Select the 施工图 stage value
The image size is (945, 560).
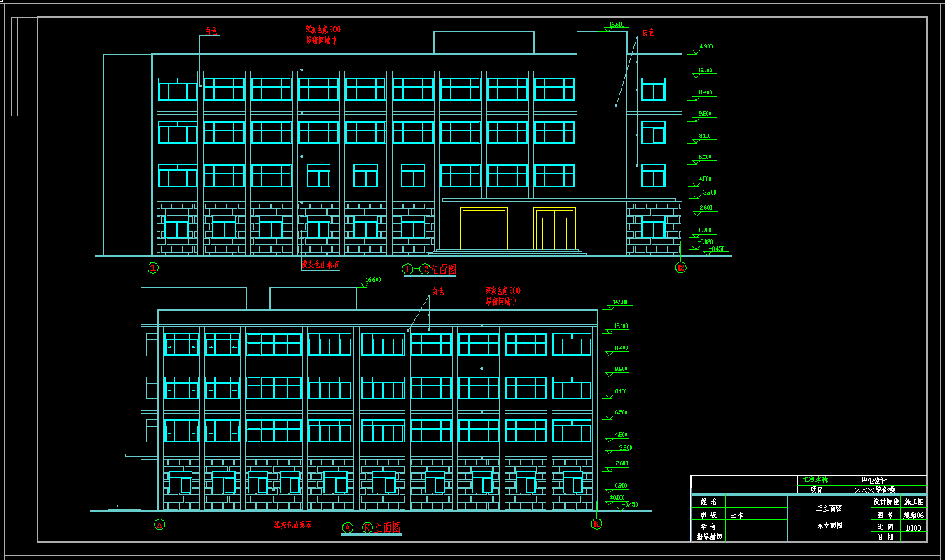914,502
